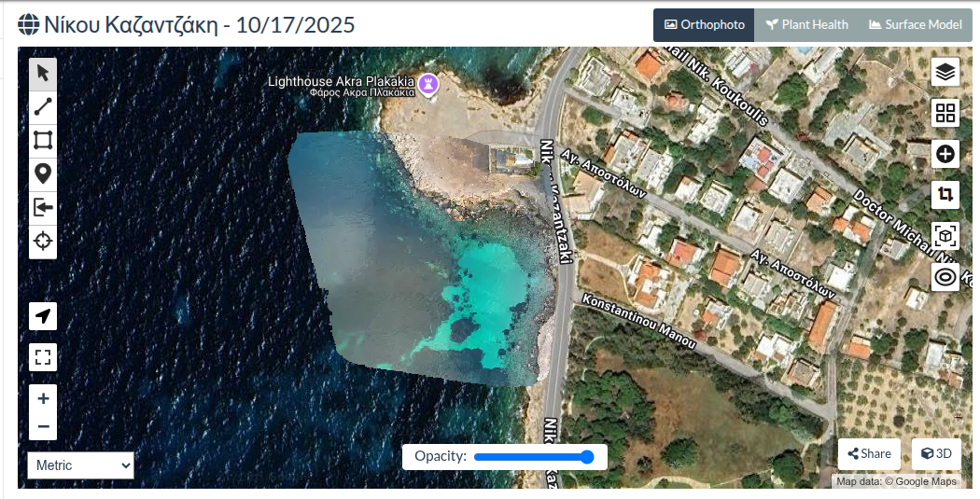The width and height of the screenshot is (980, 499).
Task: Click the crosshair target tool
Action: [x=43, y=241]
